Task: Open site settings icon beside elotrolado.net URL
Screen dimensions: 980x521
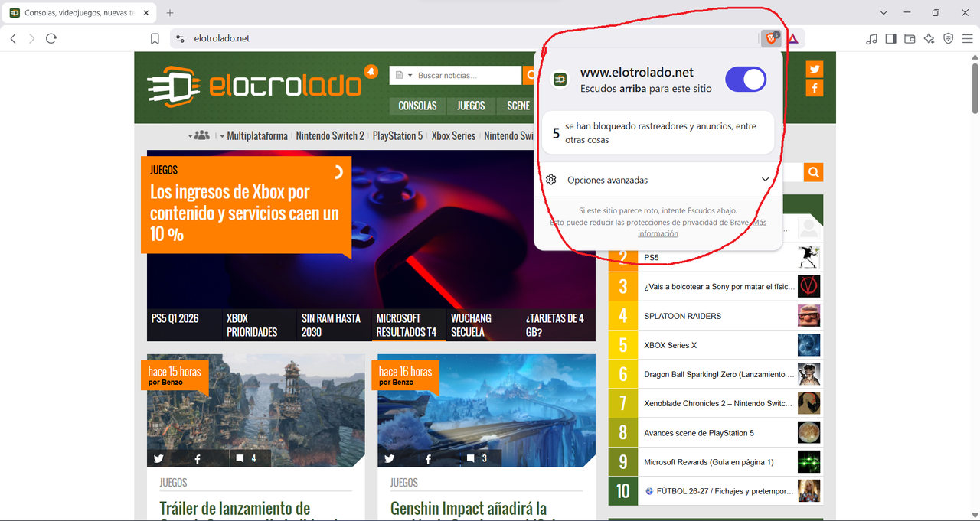Action: point(180,38)
